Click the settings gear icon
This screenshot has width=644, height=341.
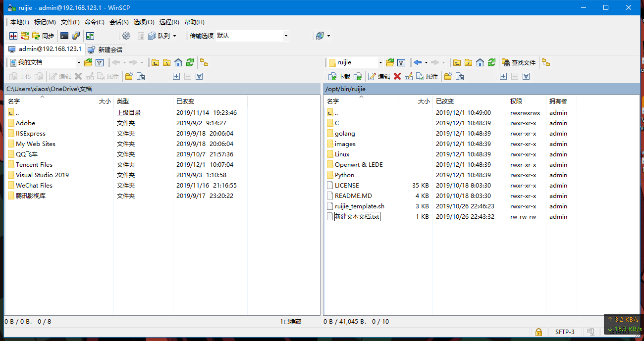126,36
